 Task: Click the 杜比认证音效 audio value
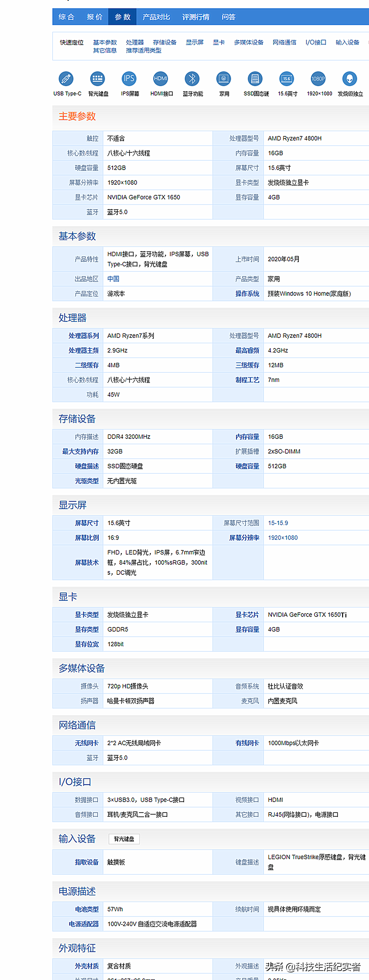[x=285, y=686]
